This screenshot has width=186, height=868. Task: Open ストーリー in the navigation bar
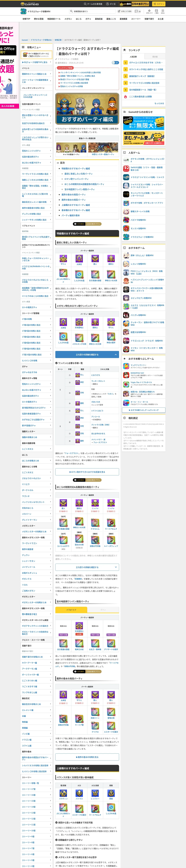(x=136, y=19)
